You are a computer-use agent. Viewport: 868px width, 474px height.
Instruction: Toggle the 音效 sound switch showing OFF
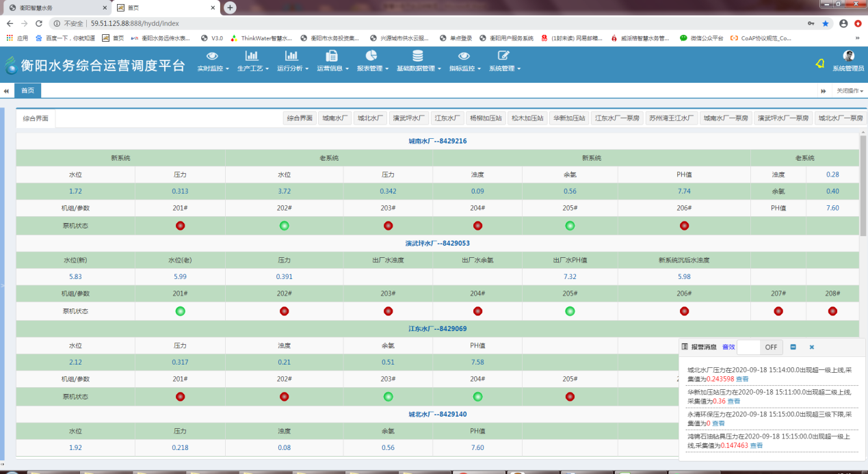[x=760, y=347]
